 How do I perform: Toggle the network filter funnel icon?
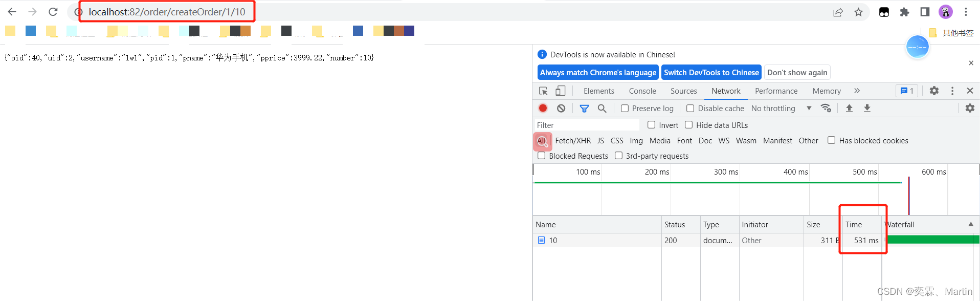click(584, 108)
